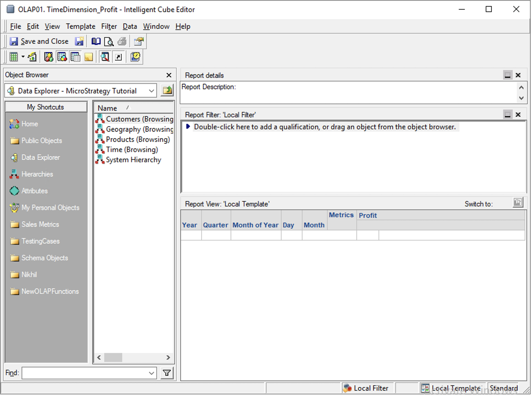Viewport: 532px width, 395px height.
Task: Select the Graph view icon
Action: coord(32,56)
